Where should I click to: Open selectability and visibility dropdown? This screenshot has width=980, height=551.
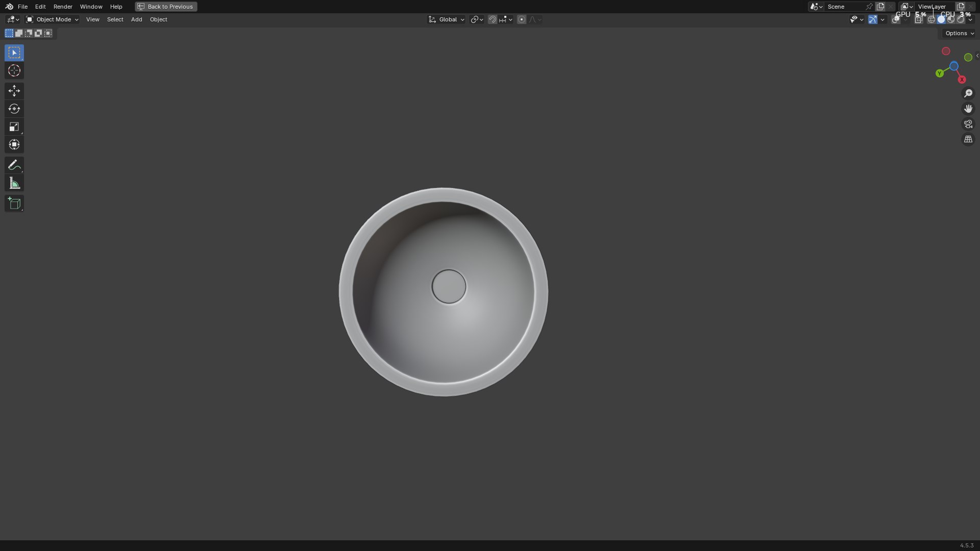(856, 19)
